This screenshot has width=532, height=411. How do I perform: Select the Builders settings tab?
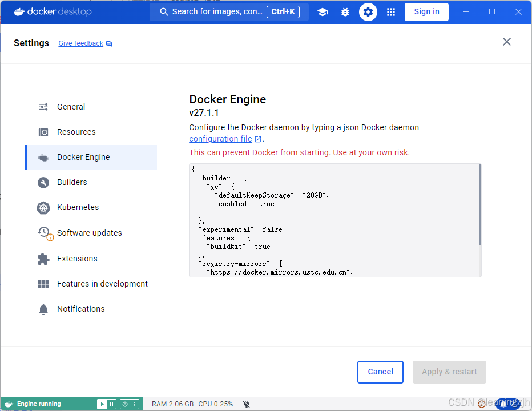point(91,182)
